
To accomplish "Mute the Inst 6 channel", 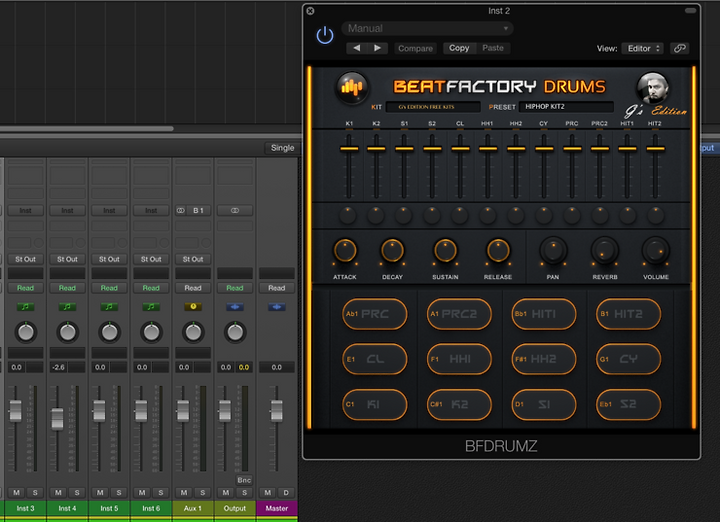I will pos(142,493).
